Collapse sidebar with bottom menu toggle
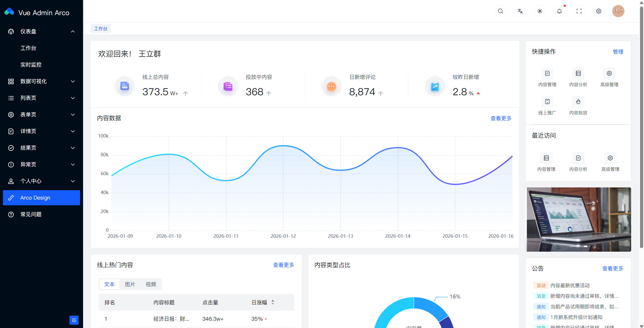644x328 pixels. pos(74,320)
